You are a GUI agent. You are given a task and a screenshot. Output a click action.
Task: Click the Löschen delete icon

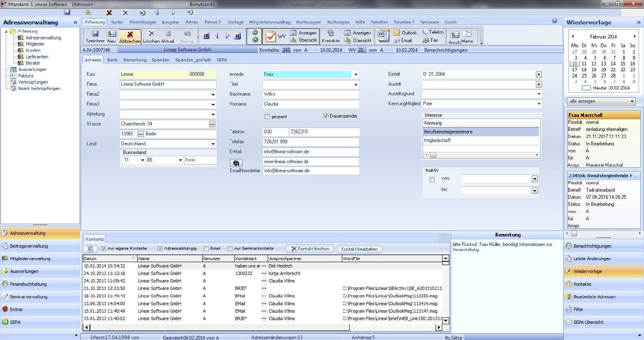(151, 34)
